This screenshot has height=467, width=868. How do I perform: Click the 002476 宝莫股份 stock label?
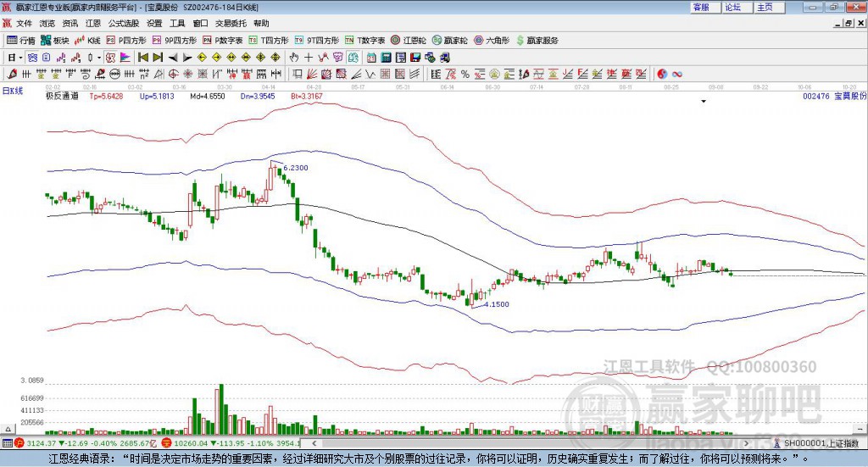click(x=835, y=97)
